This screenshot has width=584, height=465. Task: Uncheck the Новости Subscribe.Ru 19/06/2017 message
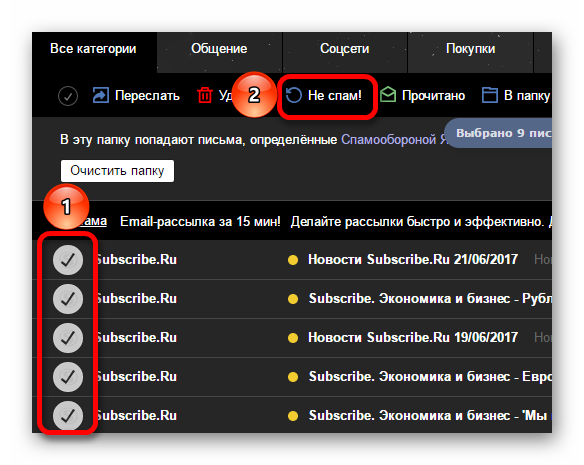(x=68, y=338)
